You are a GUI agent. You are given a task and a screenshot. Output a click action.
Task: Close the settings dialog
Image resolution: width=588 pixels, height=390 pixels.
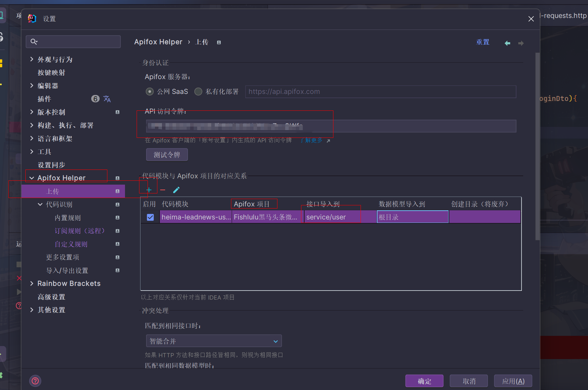[531, 19]
